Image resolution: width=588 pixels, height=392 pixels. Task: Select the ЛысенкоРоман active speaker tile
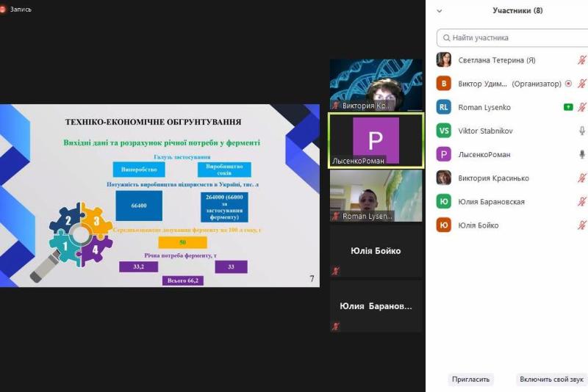(x=376, y=141)
